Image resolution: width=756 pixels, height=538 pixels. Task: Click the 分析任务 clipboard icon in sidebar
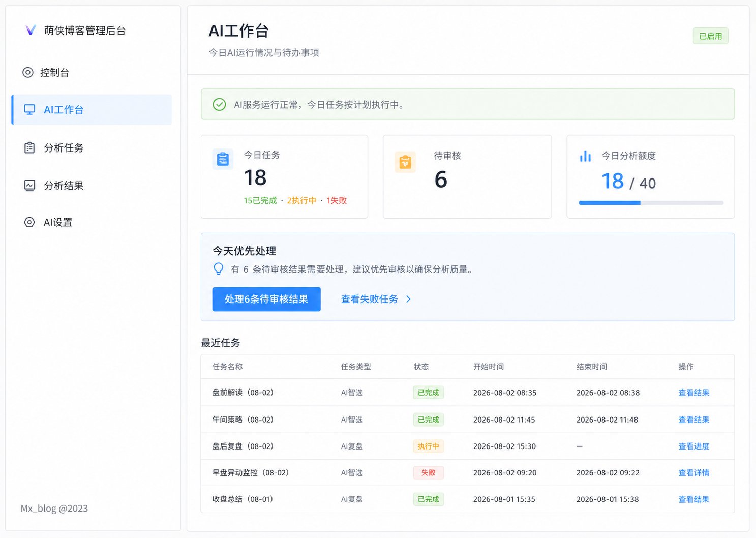tap(29, 147)
